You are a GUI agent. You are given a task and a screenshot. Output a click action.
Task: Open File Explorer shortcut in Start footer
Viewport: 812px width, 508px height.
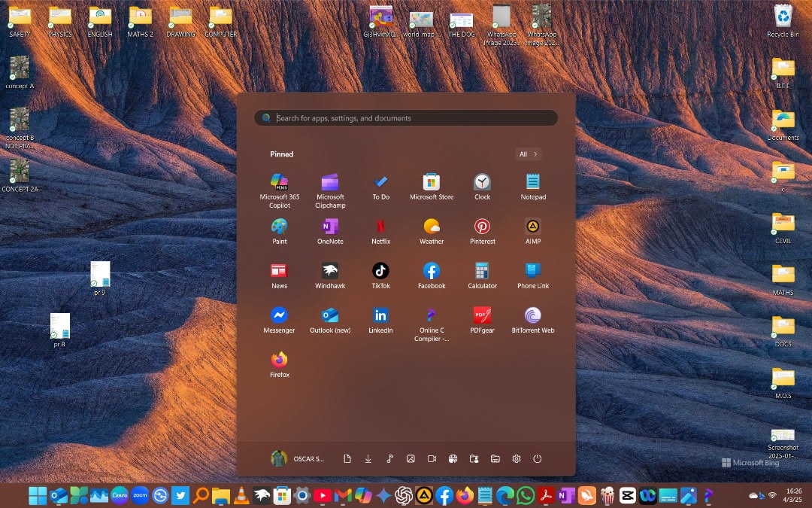pyautogui.click(x=495, y=459)
